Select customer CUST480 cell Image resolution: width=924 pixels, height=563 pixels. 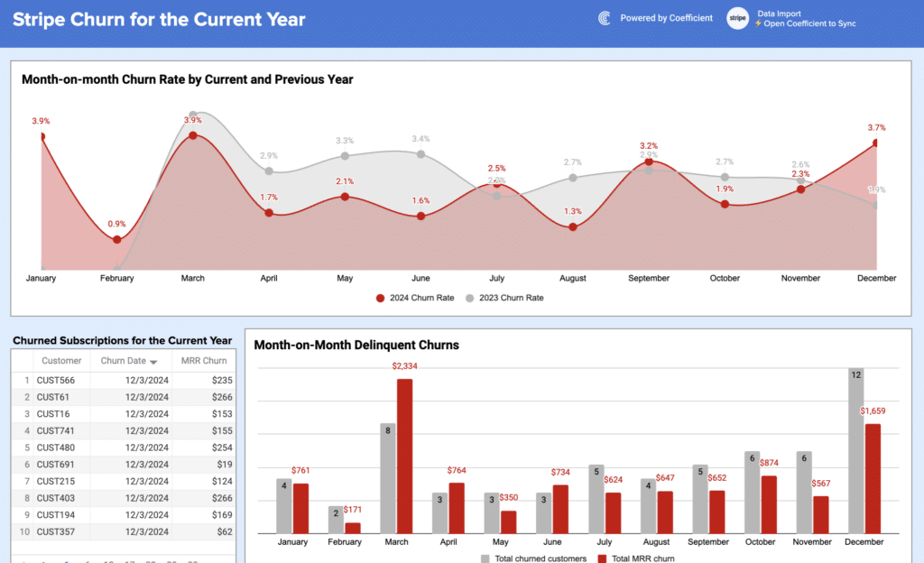(55, 448)
